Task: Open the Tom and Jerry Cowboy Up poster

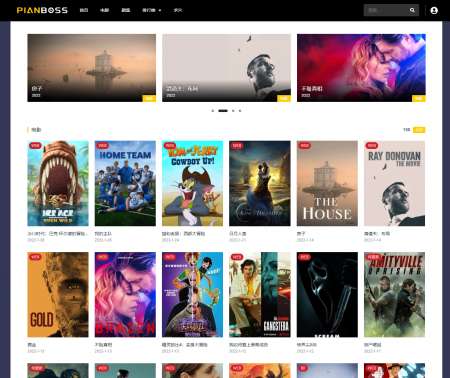Action: coord(192,183)
